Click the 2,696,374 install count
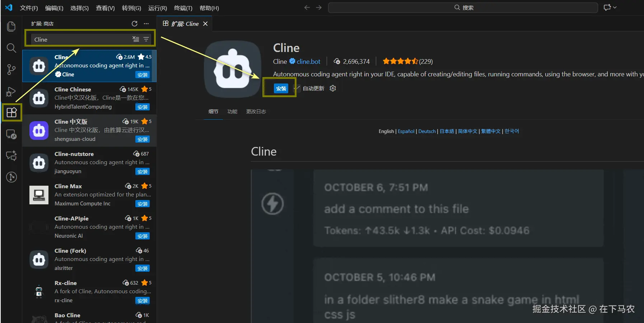The height and width of the screenshot is (323, 644). [356, 61]
